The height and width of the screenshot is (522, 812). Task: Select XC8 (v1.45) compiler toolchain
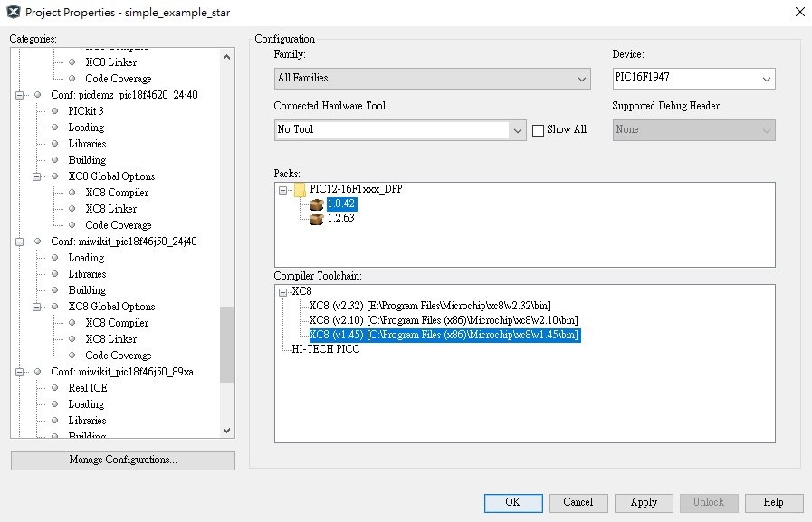444,335
